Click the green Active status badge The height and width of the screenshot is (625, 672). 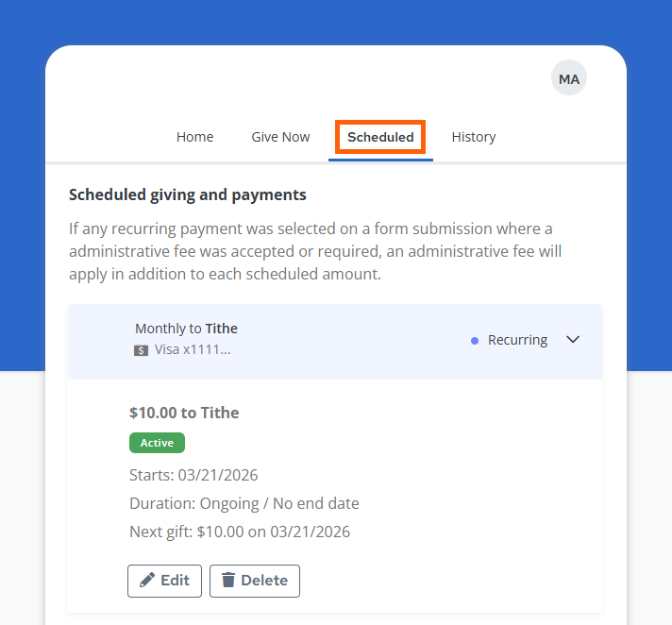[157, 443]
